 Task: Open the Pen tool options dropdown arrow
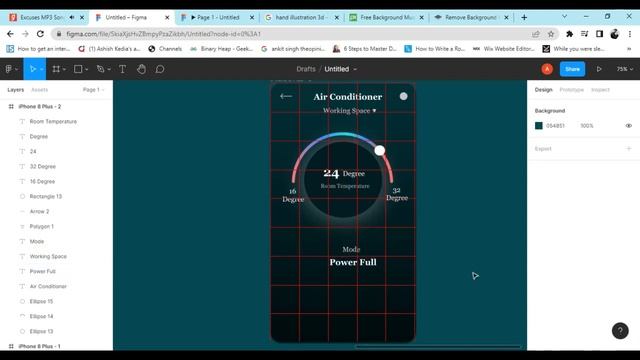pos(109,70)
